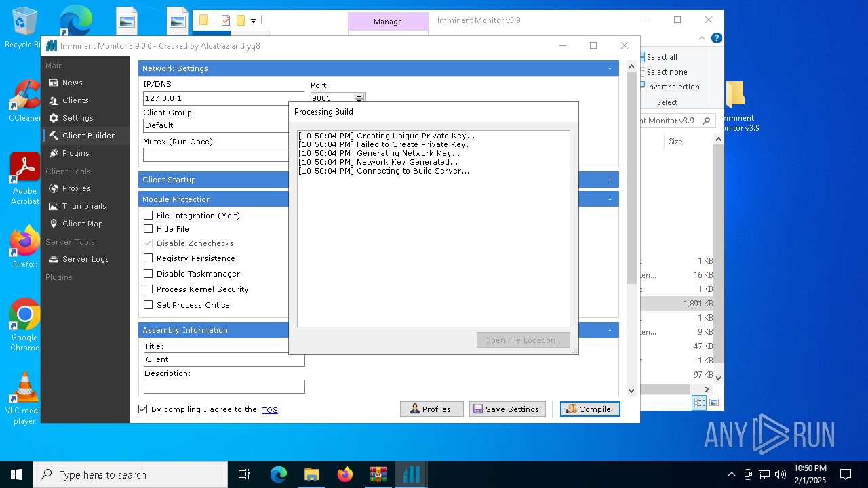The height and width of the screenshot is (488, 868).
Task: Click the Title field containing Client
Action: (x=224, y=359)
